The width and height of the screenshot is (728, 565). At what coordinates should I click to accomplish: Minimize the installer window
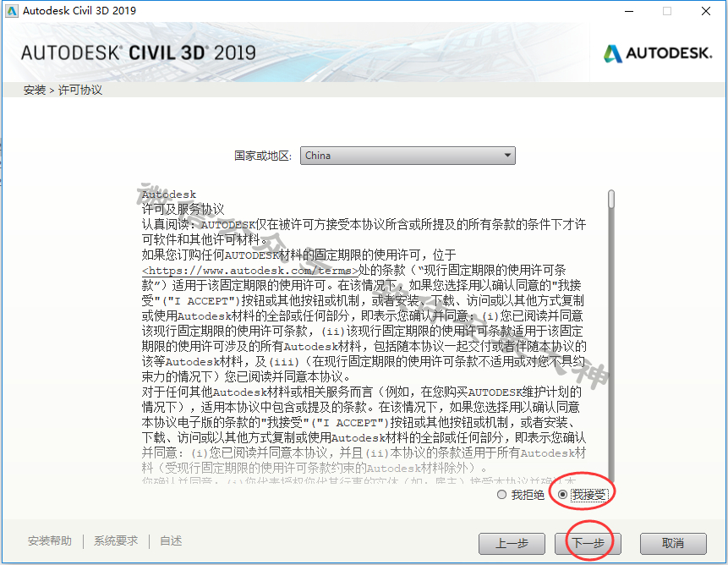pos(629,11)
